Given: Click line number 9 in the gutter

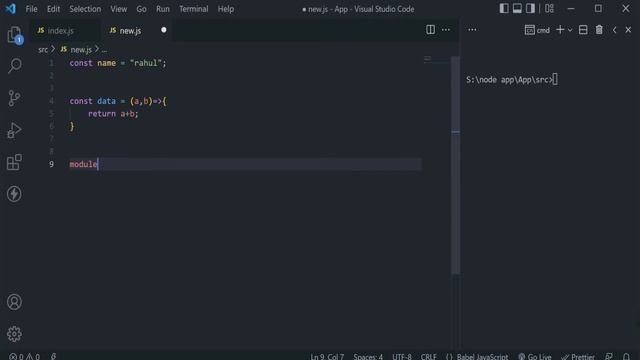Looking at the screenshot, I should point(51,164).
